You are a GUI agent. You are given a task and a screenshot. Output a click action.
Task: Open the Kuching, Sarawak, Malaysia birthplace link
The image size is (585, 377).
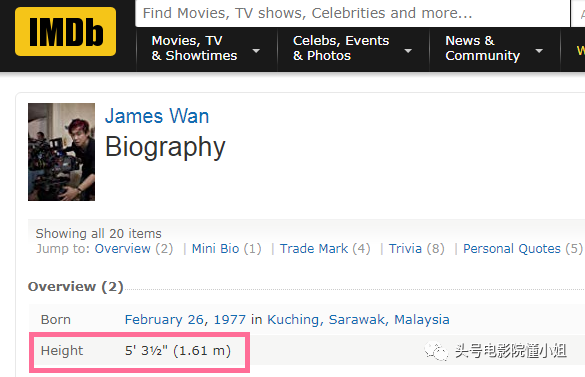coord(358,320)
